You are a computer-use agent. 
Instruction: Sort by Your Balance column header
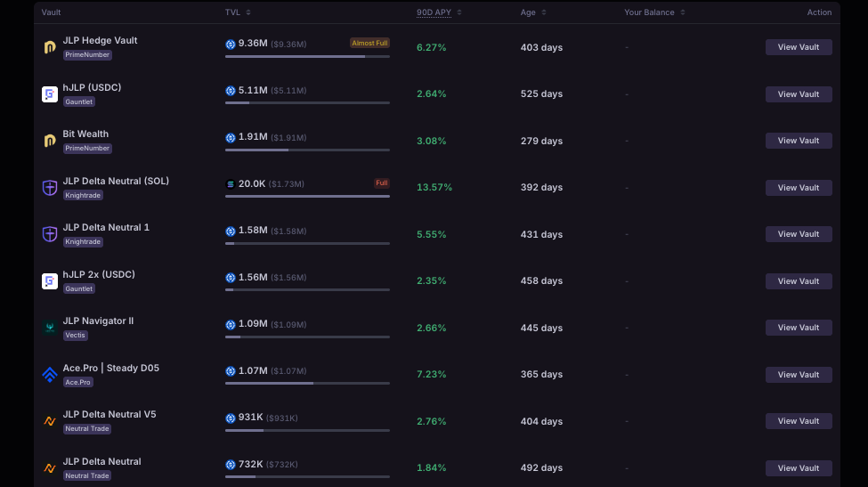coord(655,12)
